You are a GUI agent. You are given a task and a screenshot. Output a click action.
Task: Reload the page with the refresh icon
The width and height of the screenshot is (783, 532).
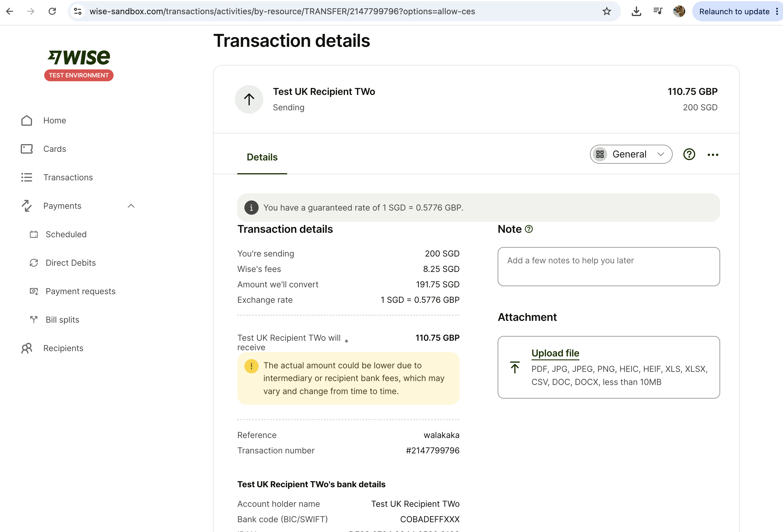[52, 12]
